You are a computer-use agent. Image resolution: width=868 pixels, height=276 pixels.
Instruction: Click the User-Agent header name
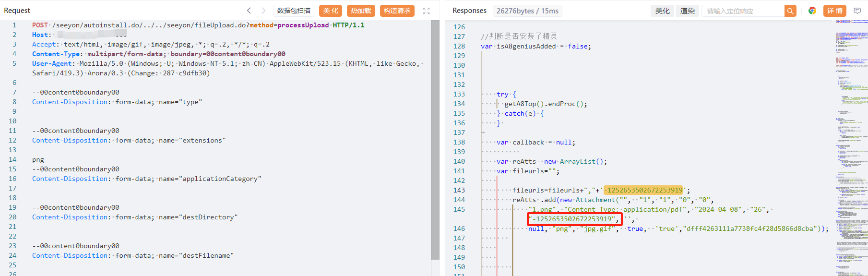pos(52,63)
